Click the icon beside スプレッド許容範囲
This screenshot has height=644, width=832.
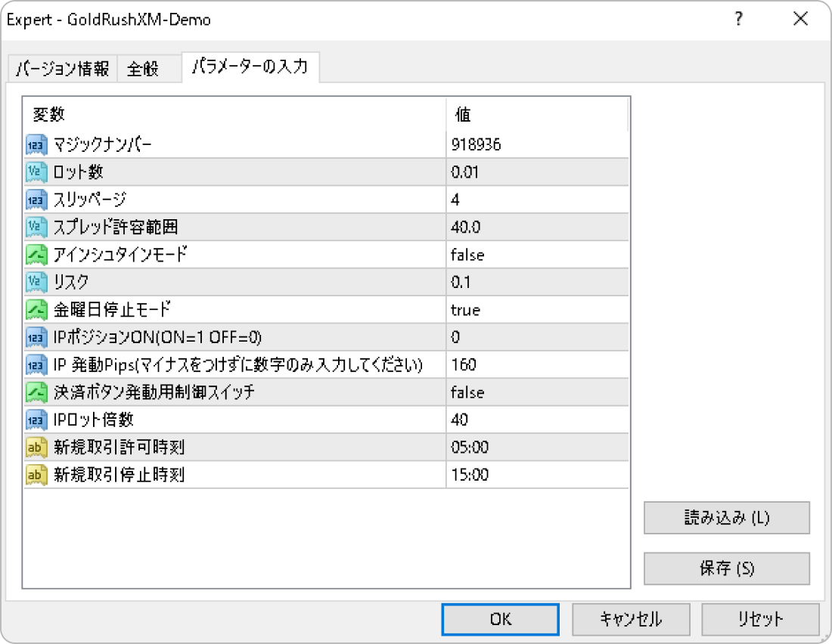[36, 227]
